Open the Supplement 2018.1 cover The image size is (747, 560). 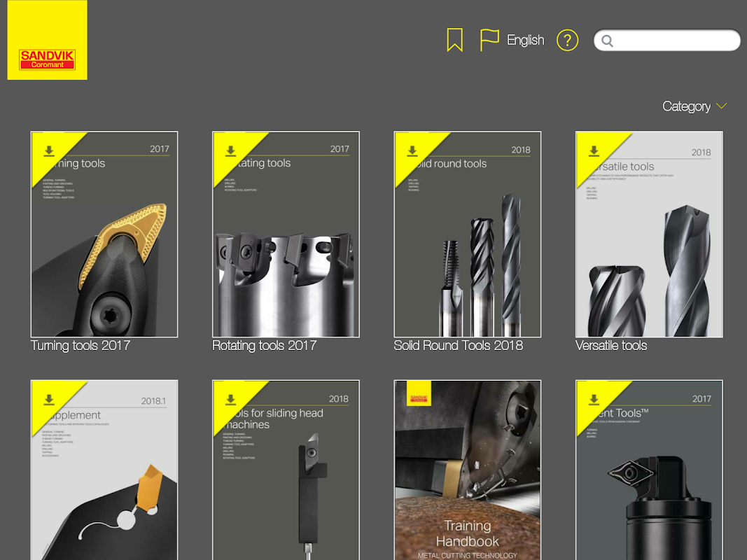pos(104,470)
